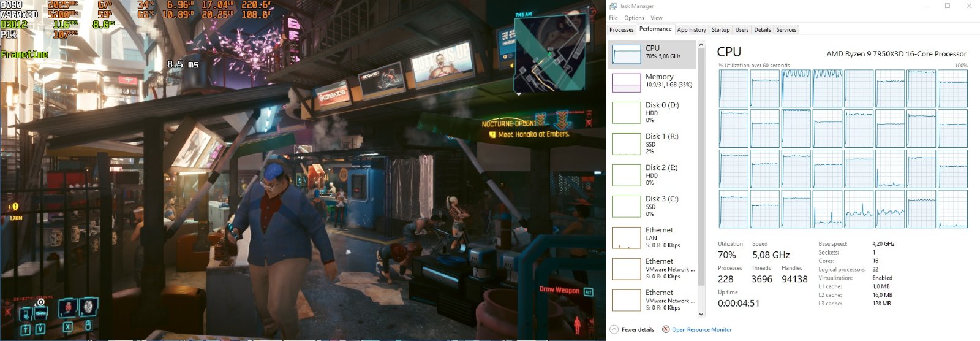980x341 pixels.
Task: Click the Draw Weapon prompt in game
Action: (559, 289)
